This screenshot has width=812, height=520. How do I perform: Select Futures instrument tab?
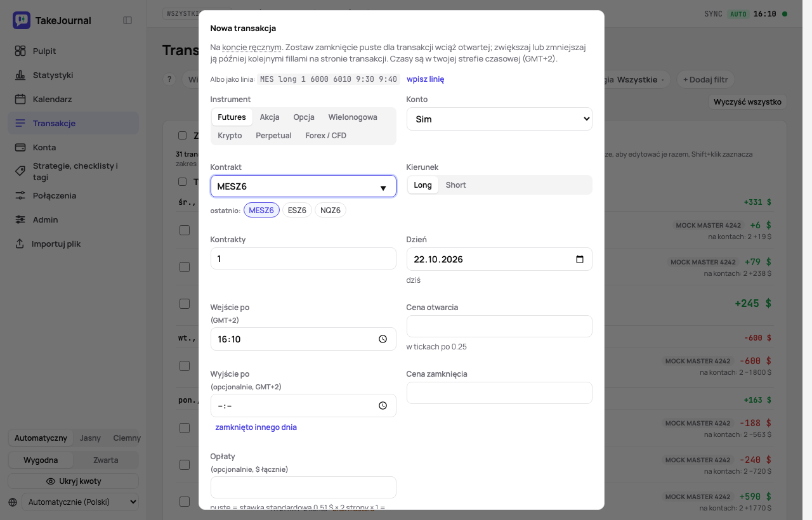pyautogui.click(x=232, y=117)
